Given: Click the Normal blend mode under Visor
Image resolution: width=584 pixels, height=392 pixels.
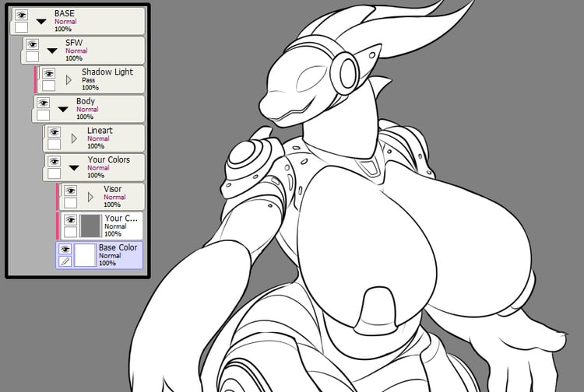Looking at the screenshot, I should point(114,197).
